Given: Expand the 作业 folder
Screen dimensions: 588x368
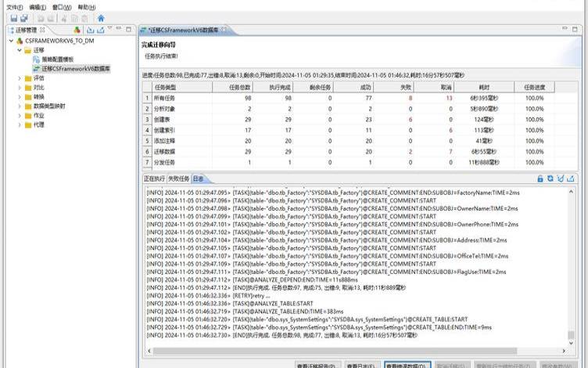Looking at the screenshot, I should (x=20, y=116).
